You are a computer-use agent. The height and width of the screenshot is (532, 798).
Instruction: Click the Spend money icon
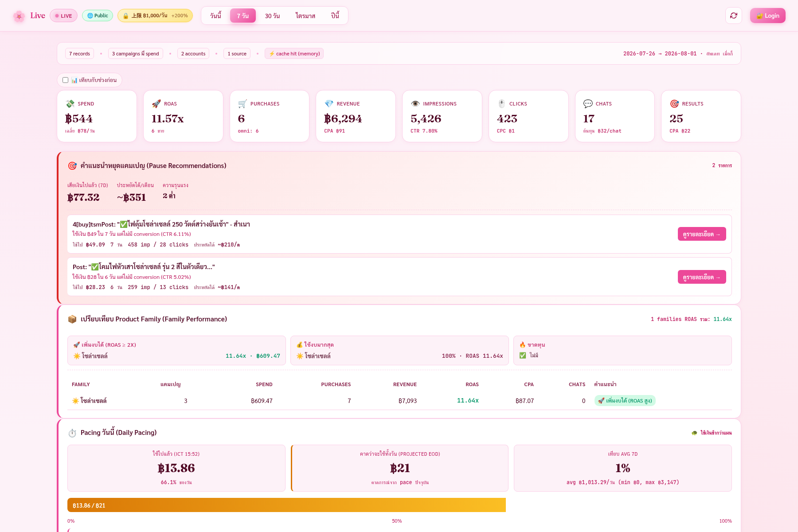click(70, 104)
